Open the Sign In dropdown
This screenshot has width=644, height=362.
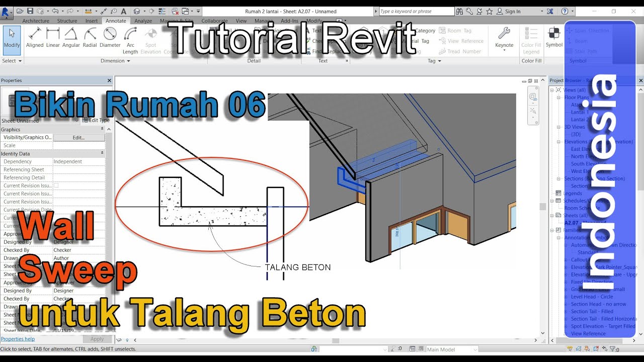point(542,11)
